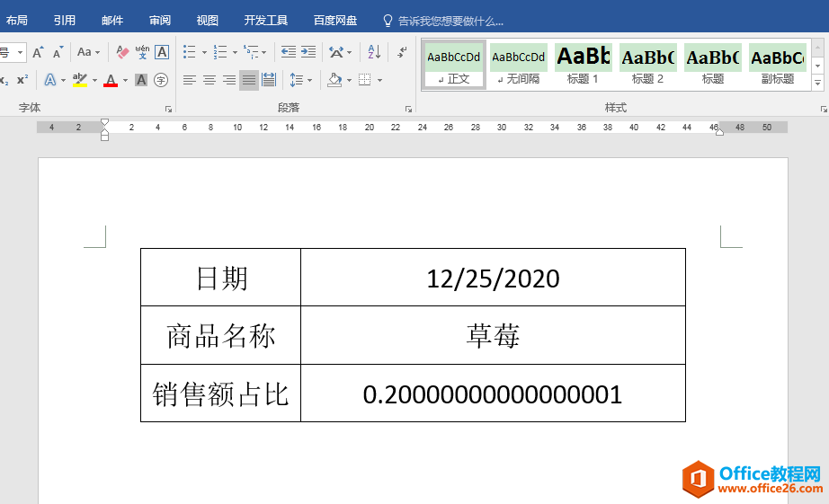Align text left
The image size is (829, 504).
[190, 80]
